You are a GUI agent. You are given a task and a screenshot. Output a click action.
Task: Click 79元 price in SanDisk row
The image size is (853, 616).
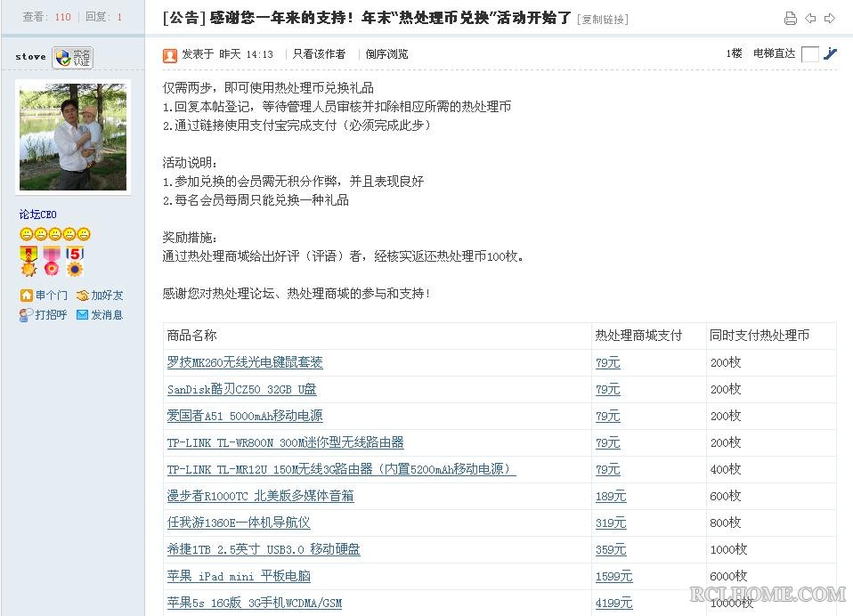pos(607,389)
